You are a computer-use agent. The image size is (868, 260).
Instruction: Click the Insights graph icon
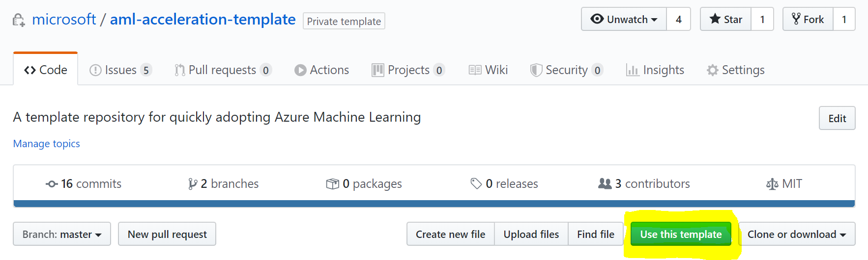(632, 70)
